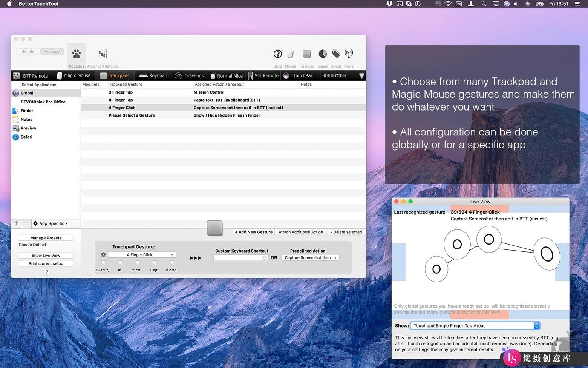The height and width of the screenshot is (368, 588).
Task: Clear the custom keyboard shortcut field
Action: 265,258
